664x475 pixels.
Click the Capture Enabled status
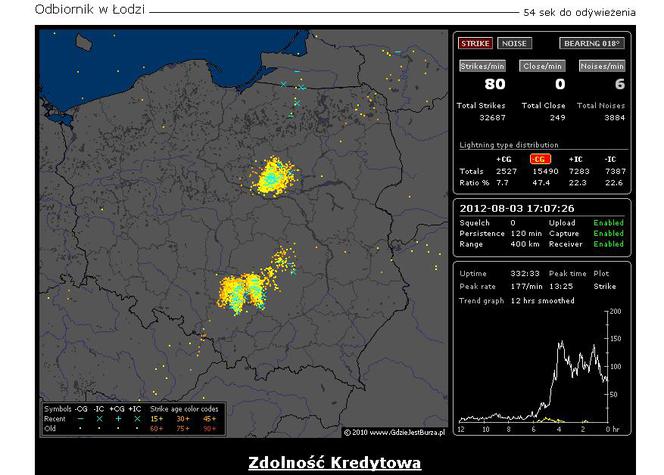609,233
